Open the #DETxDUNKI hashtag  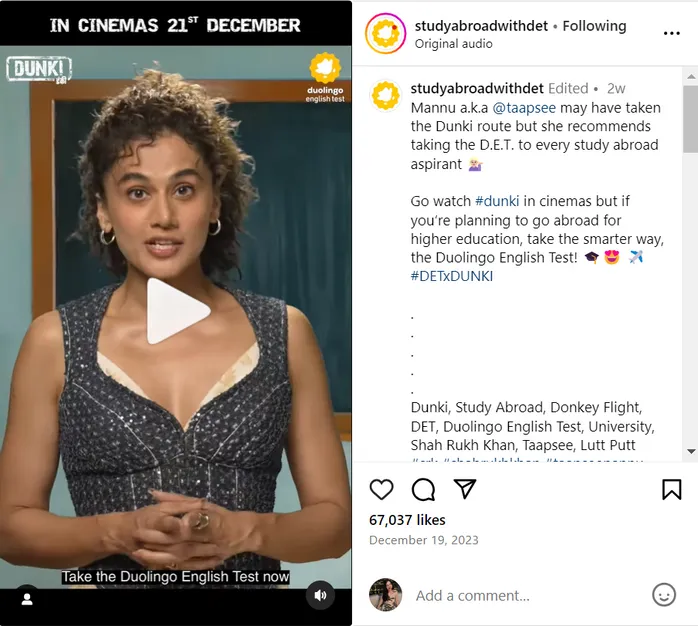451,276
